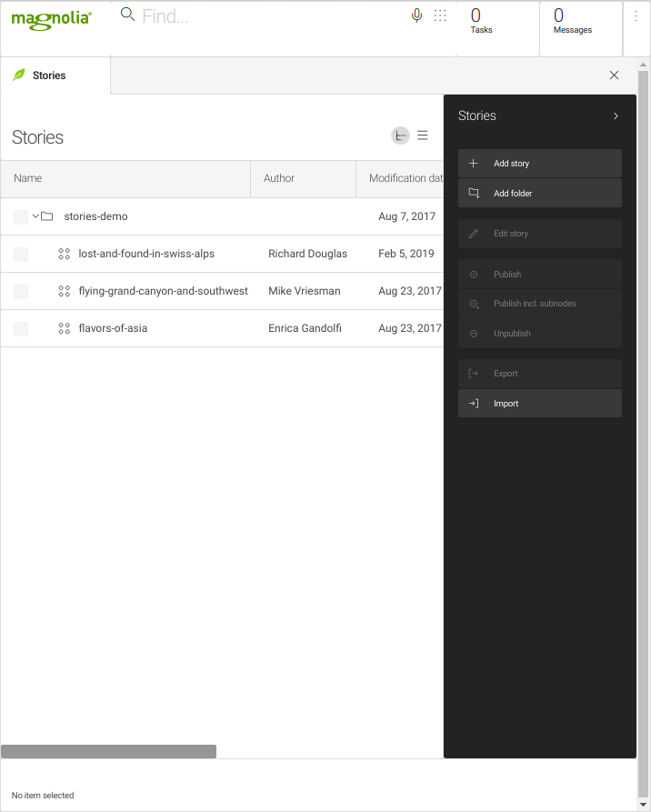
Task: Select the stories-demo row name
Action: pos(95,216)
